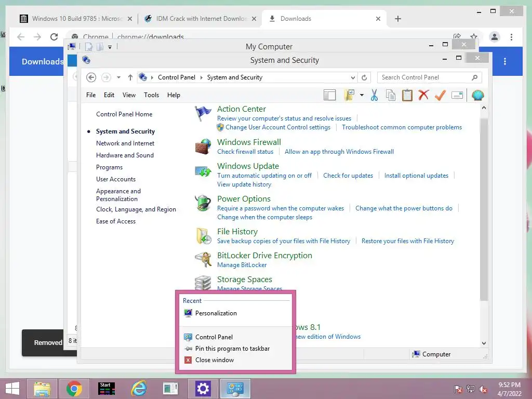The image size is (532, 399).
Task: Expand the address bar history dropdown
Action: pyautogui.click(x=353, y=78)
